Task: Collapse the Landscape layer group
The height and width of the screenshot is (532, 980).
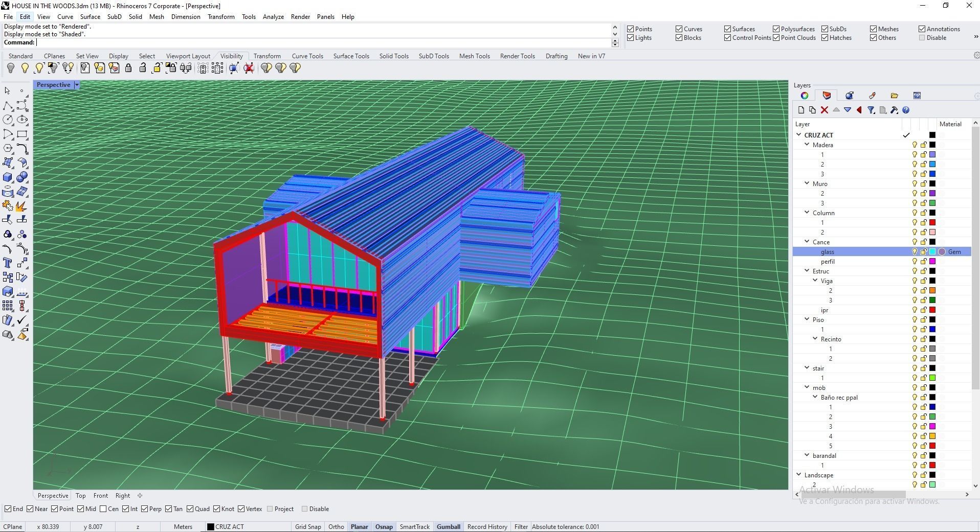Action: tap(799, 475)
